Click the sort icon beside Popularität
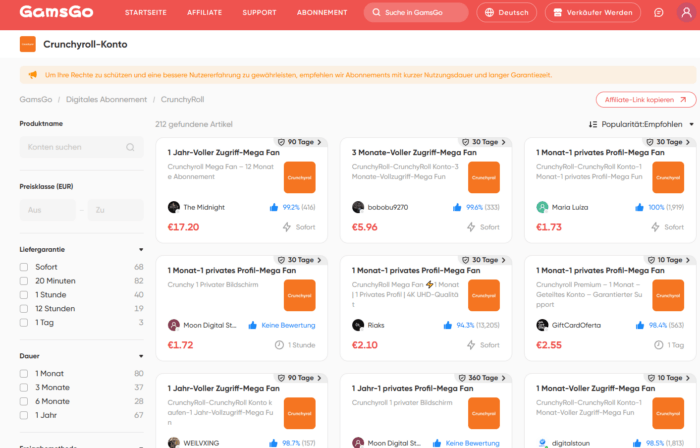This screenshot has height=448, width=700. point(592,124)
